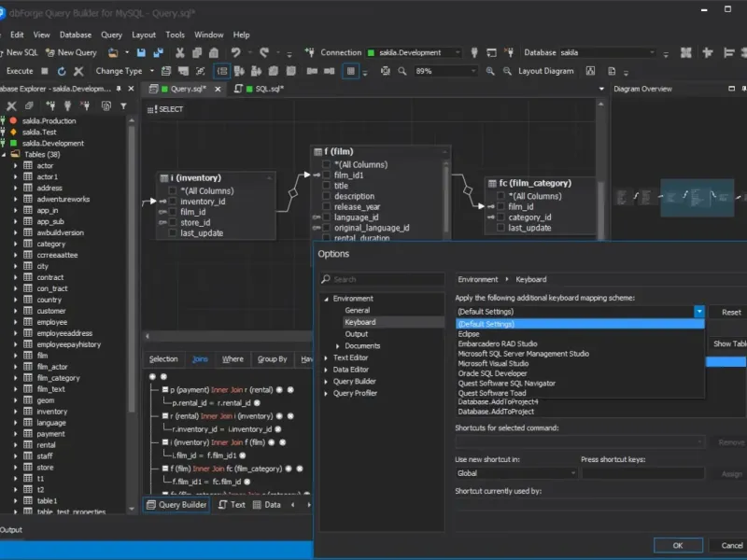Check the title column in film table
The height and width of the screenshot is (560, 747).
point(327,186)
